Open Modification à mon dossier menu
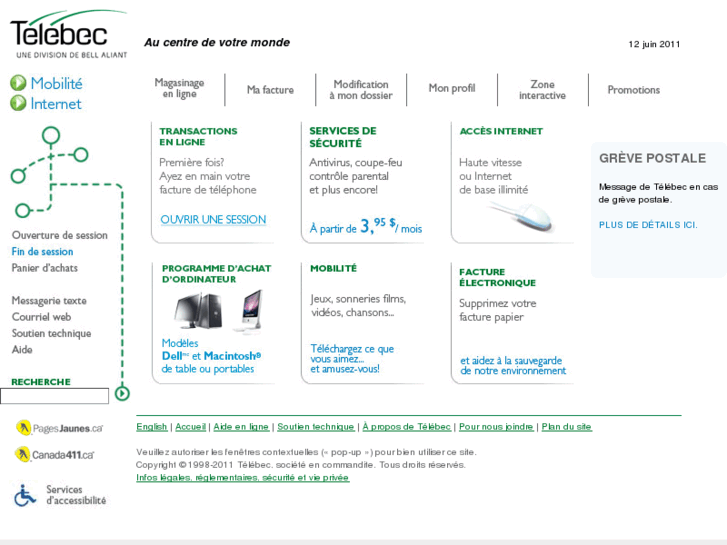The image size is (727, 545). [x=361, y=90]
